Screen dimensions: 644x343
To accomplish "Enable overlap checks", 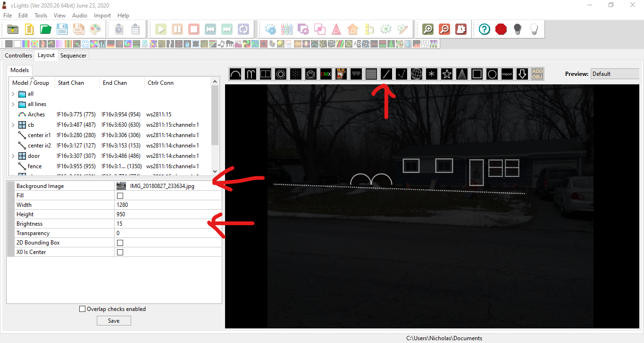I will (82, 309).
